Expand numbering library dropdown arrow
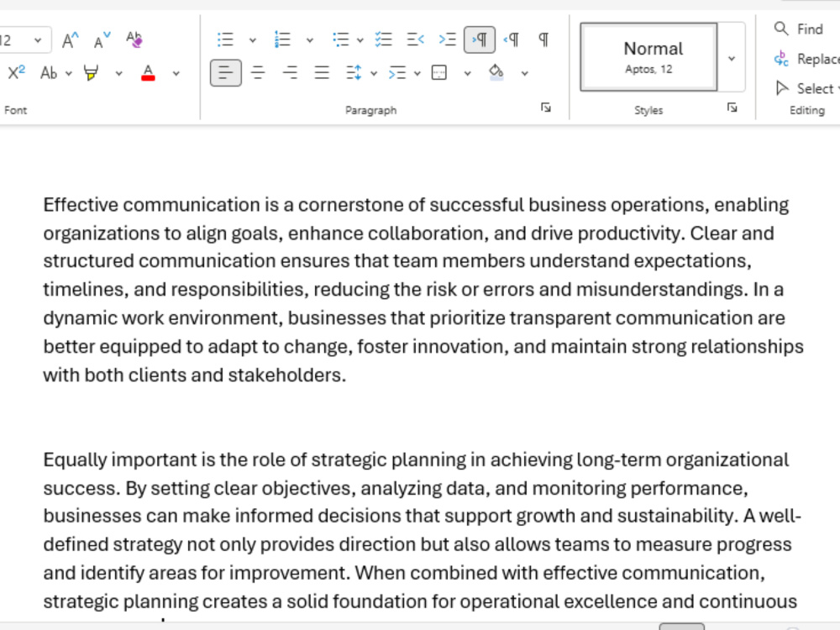The image size is (840, 630). (310, 40)
